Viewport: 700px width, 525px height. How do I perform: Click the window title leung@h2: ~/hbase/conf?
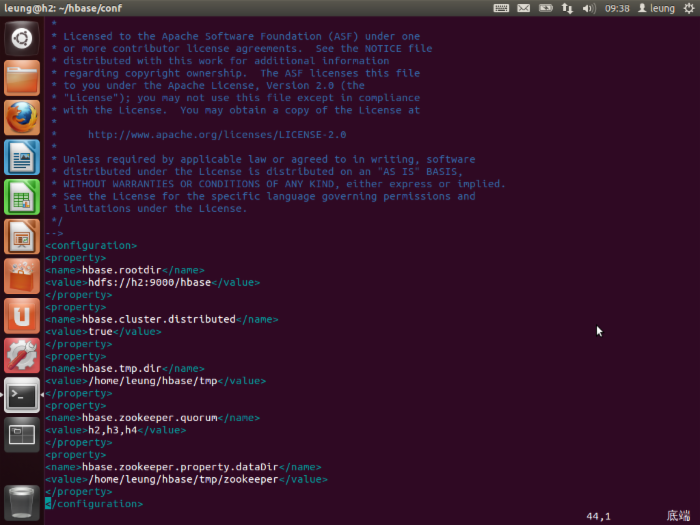(x=63, y=8)
